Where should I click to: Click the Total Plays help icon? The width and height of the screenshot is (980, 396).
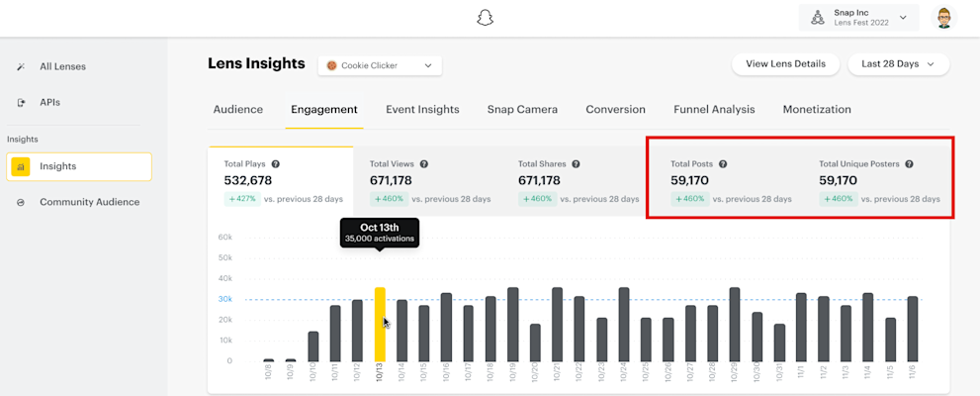click(x=276, y=164)
